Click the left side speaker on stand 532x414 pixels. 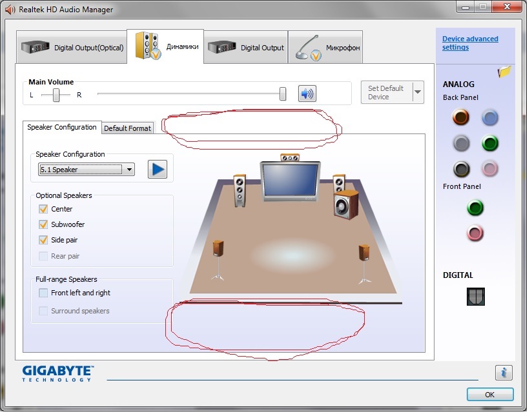[x=218, y=260]
